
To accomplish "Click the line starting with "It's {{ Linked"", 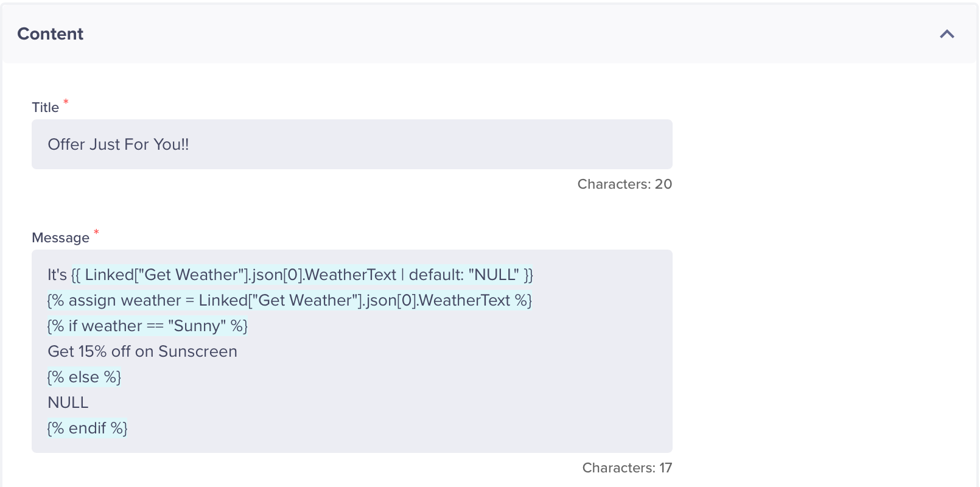I will coord(290,275).
